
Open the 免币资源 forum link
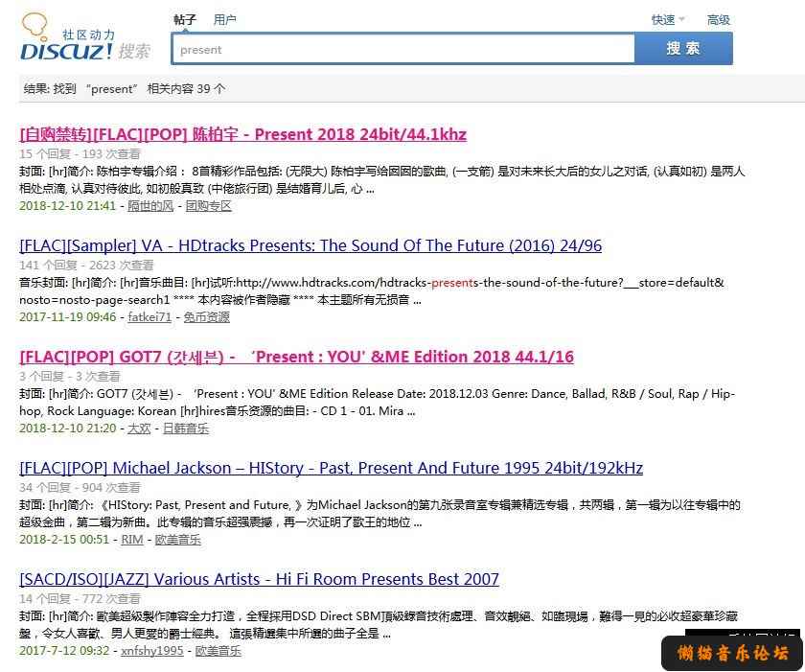tap(206, 316)
